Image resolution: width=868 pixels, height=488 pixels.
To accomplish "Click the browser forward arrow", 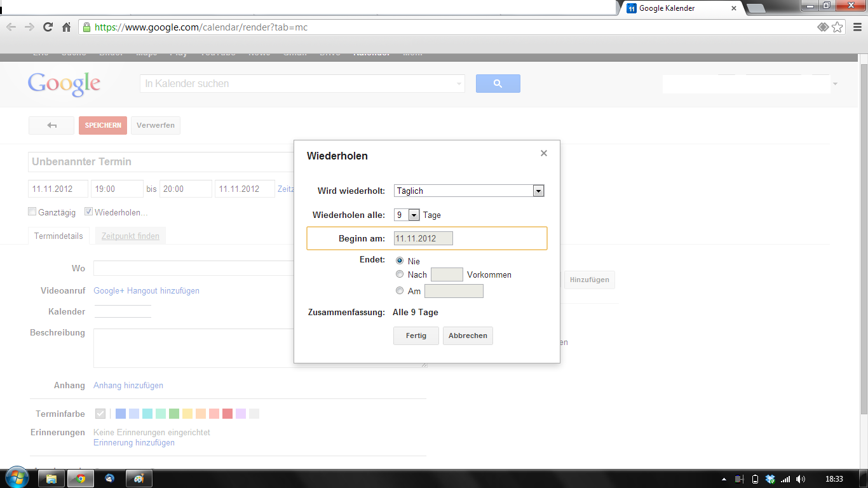I will point(29,27).
